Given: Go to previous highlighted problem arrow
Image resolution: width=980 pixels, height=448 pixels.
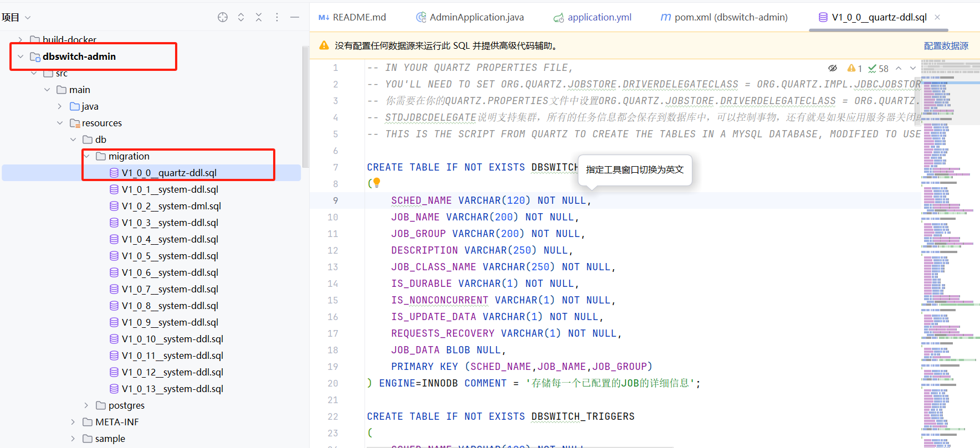Looking at the screenshot, I should (x=899, y=68).
